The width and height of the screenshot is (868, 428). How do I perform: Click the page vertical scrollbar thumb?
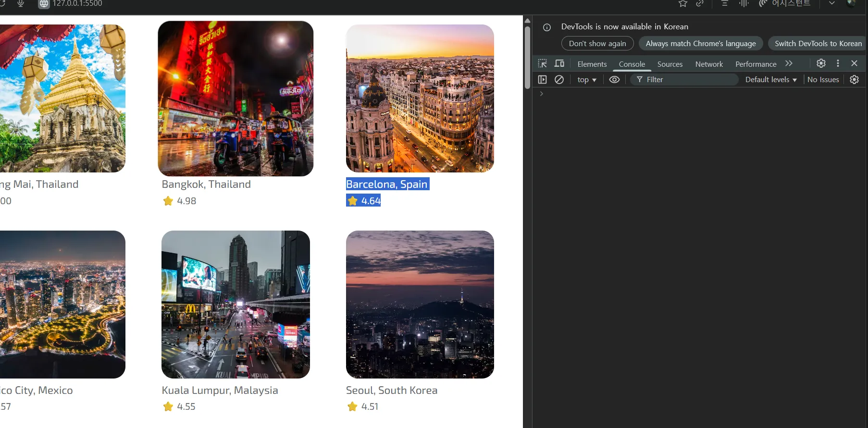tap(527, 57)
